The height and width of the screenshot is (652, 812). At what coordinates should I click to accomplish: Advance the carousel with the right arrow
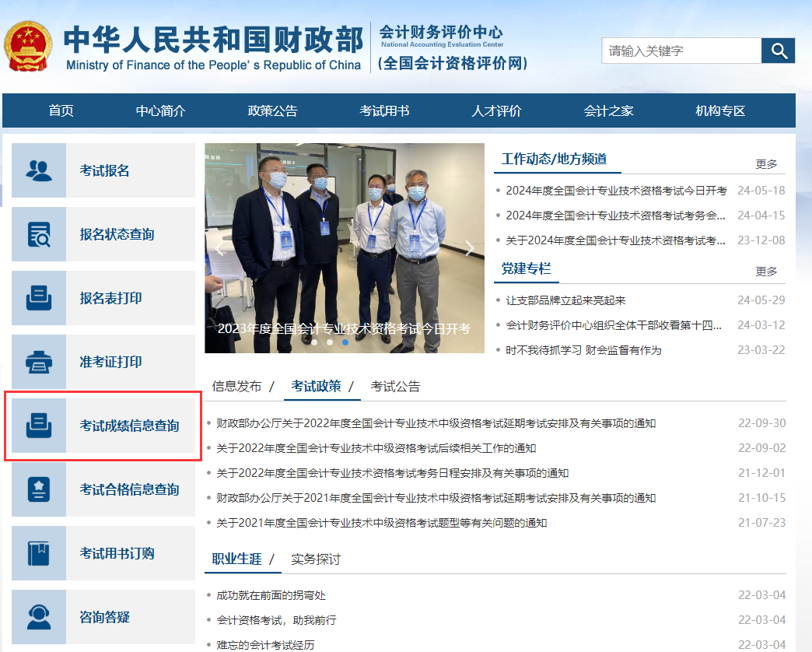[469, 247]
